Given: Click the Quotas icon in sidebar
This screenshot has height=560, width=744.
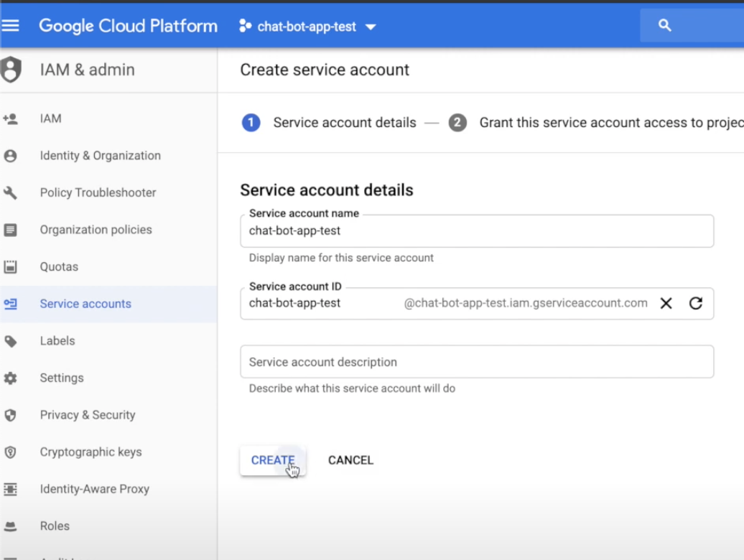Looking at the screenshot, I should coord(11,267).
